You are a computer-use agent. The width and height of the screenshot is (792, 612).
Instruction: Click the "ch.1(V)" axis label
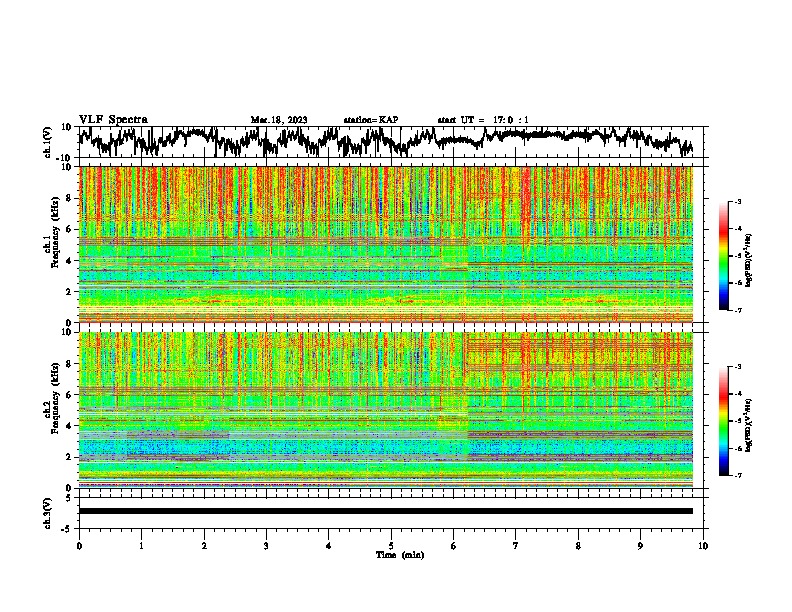point(48,142)
